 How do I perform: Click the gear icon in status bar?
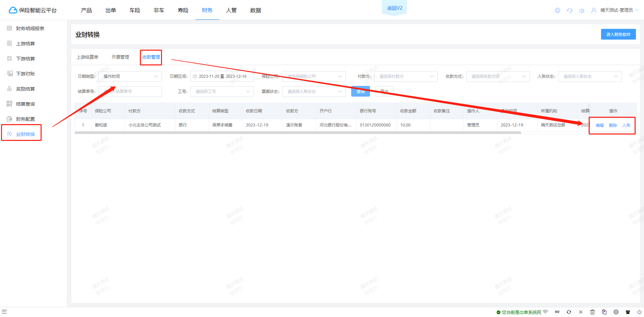tap(616, 312)
